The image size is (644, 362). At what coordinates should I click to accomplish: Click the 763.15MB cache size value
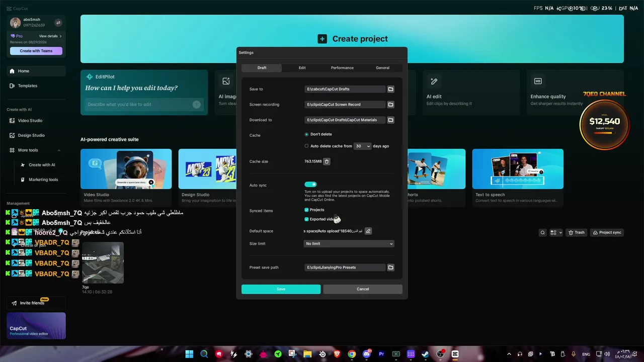(x=313, y=161)
